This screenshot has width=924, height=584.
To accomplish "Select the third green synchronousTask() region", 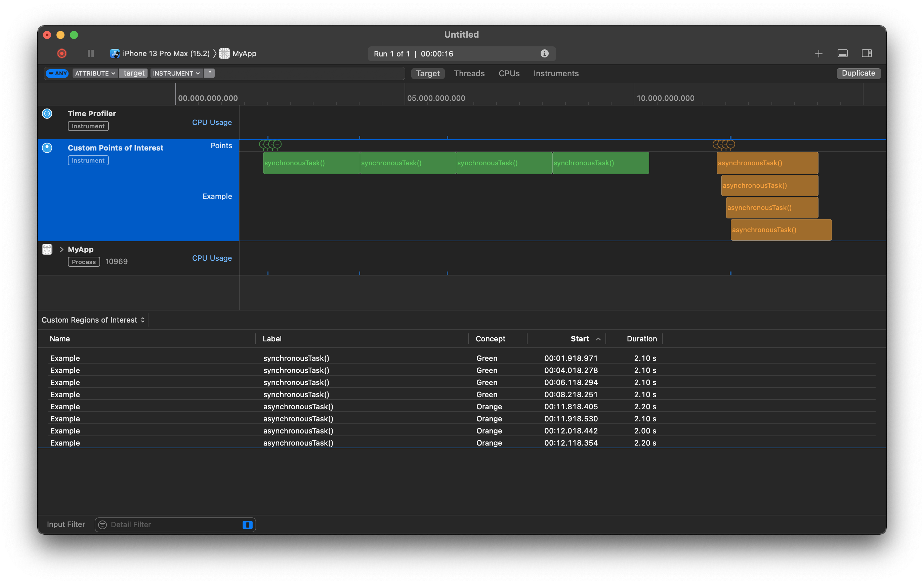I will pyautogui.click(x=504, y=163).
